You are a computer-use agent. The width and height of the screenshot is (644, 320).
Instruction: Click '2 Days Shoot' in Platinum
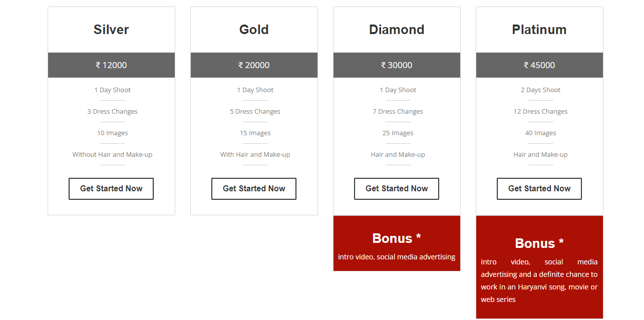tap(540, 90)
